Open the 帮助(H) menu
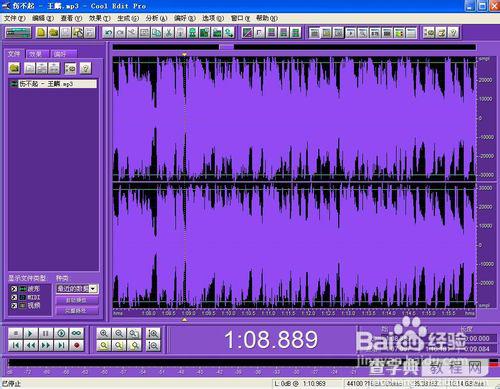500x389 pixels. 267,18
